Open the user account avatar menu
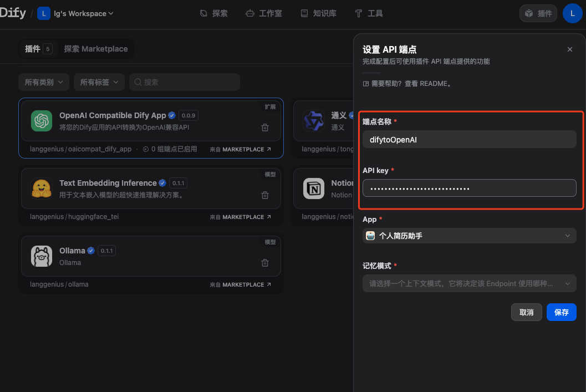This screenshot has width=586, height=392. click(572, 13)
